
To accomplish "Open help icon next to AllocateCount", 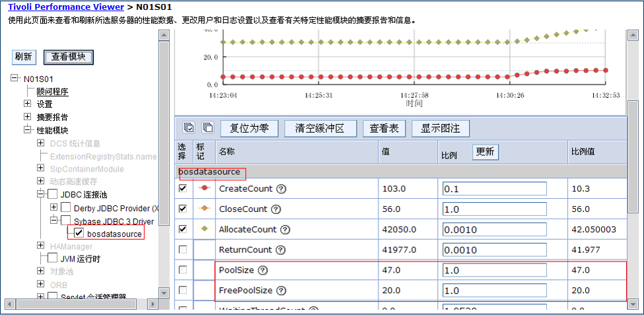I will click(x=285, y=230).
